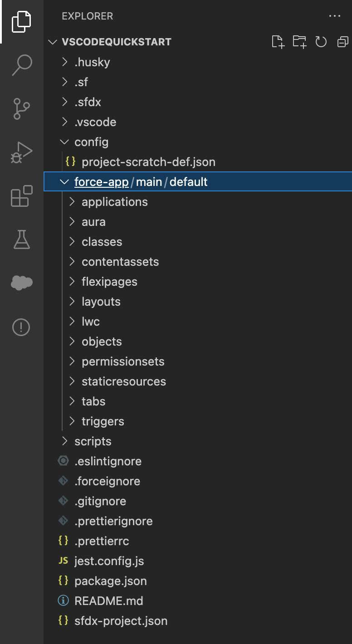The width and height of the screenshot is (352, 644).
Task: Open the Views and More Actions menu
Action: coord(335,16)
